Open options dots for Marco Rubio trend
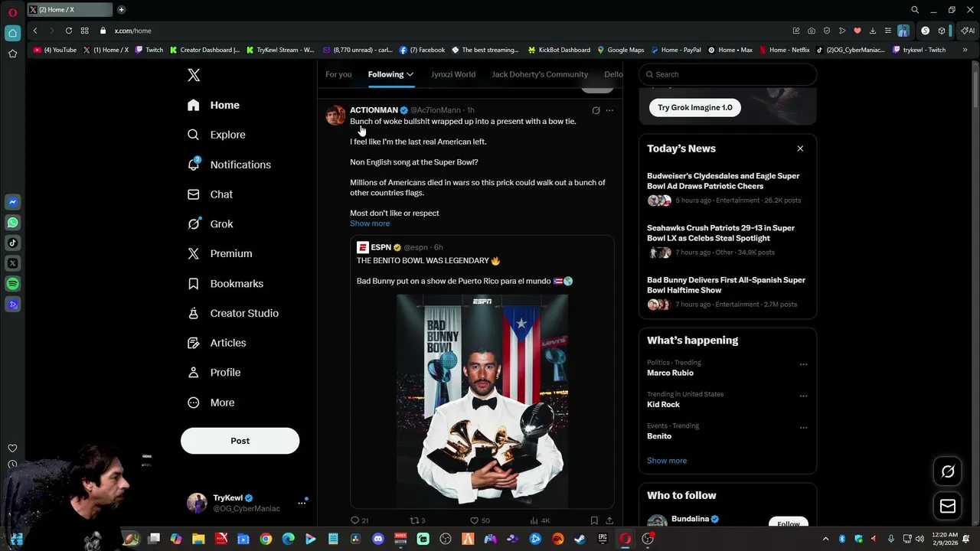Image resolution: width=980 pixels, height=551 pixels. coord(803,364)
